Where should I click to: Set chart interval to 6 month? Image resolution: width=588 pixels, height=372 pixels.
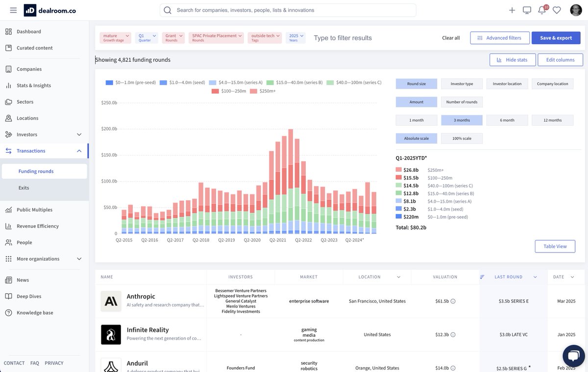[507, 120]
